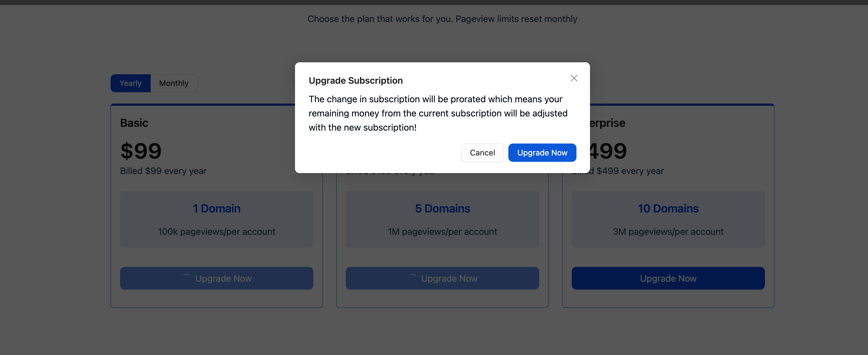Click the Upgrade Subscription dialog title

356,81
